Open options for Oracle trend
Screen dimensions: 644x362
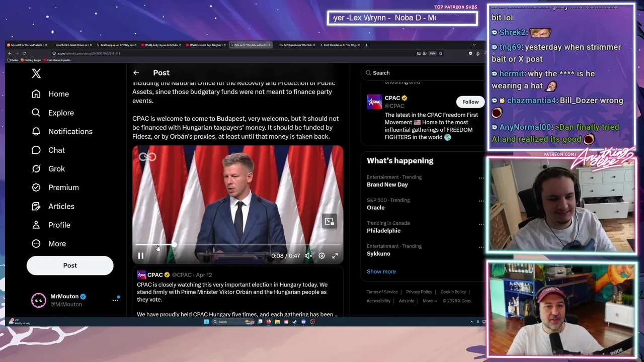click(481, 201)
